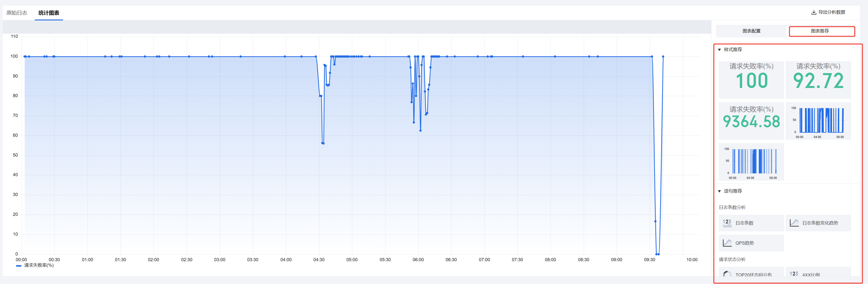Image resolution: width=868 pixels, height=284 pixels.
Task: Click the 日志条数 number chart icon
Action: 727,223
